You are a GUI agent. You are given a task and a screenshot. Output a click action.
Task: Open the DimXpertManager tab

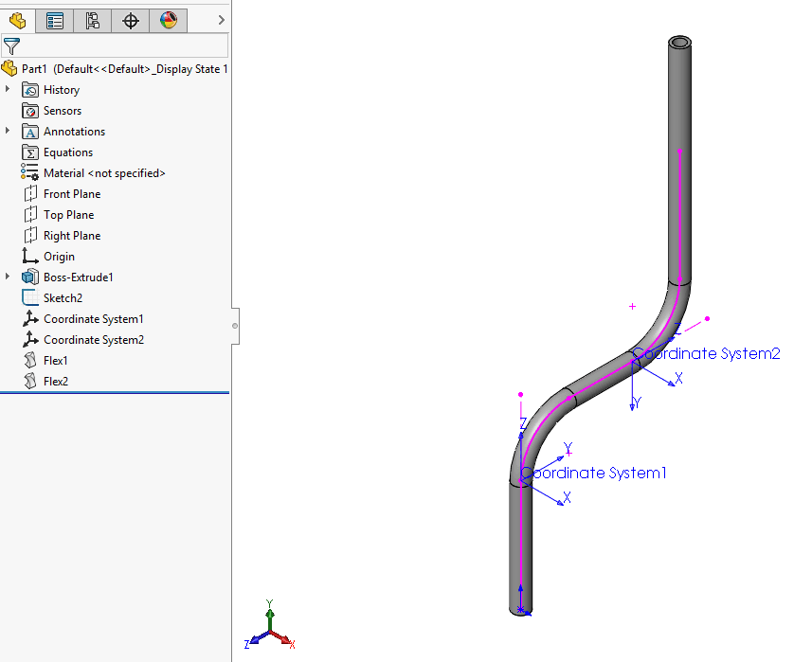click(x=131, y=20)
